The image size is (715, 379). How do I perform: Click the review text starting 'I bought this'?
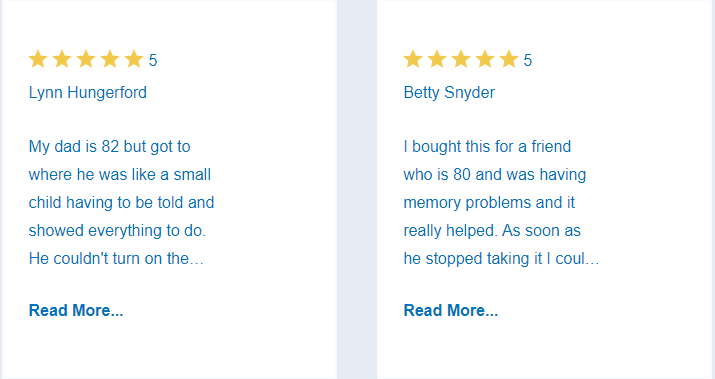pos(501,202)
